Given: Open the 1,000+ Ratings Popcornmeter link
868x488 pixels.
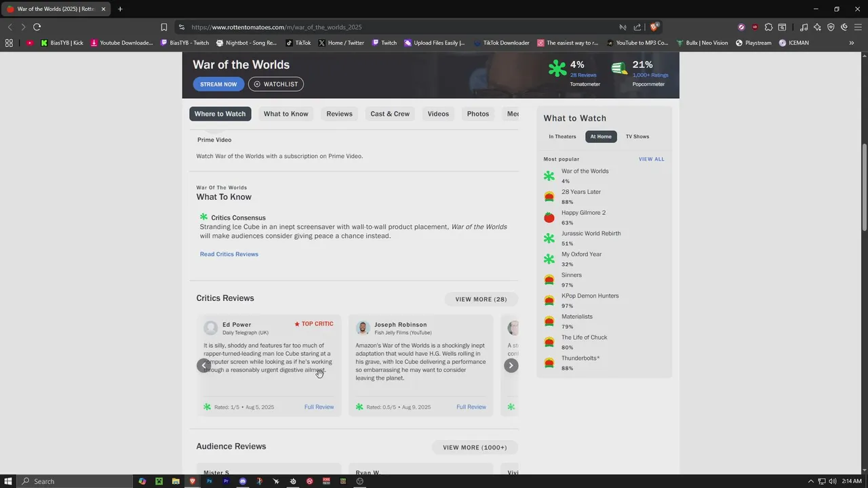Looking at the screenshot, I should 650,75.
